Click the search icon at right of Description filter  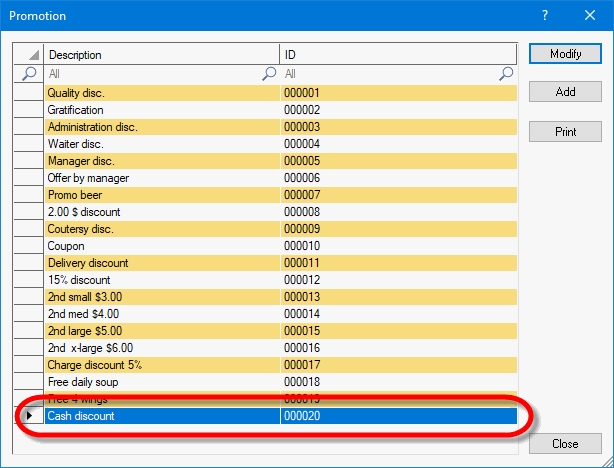(269, 74)
